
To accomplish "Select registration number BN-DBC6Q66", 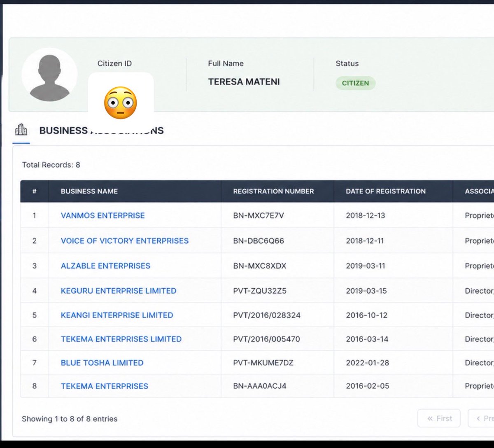I will click(x=259, y=240).
